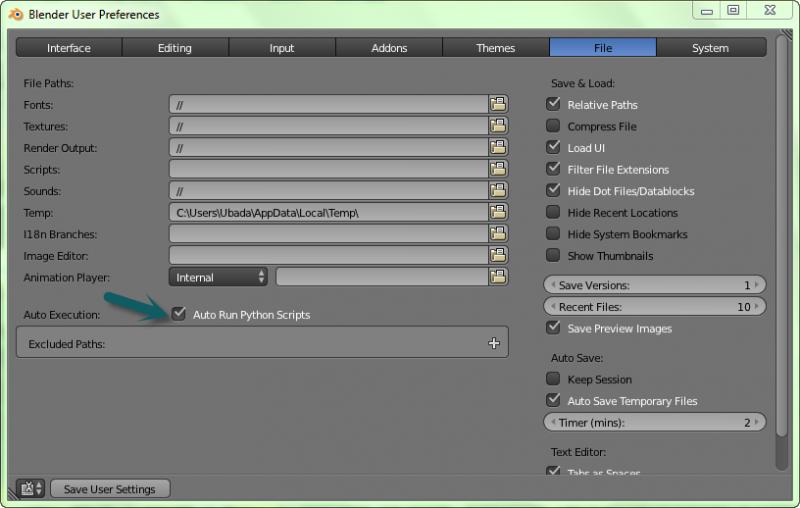Decrease Recent Files with left arrow
The width and height of the screenshot is (800, 508).
click(x=553, y=307)
